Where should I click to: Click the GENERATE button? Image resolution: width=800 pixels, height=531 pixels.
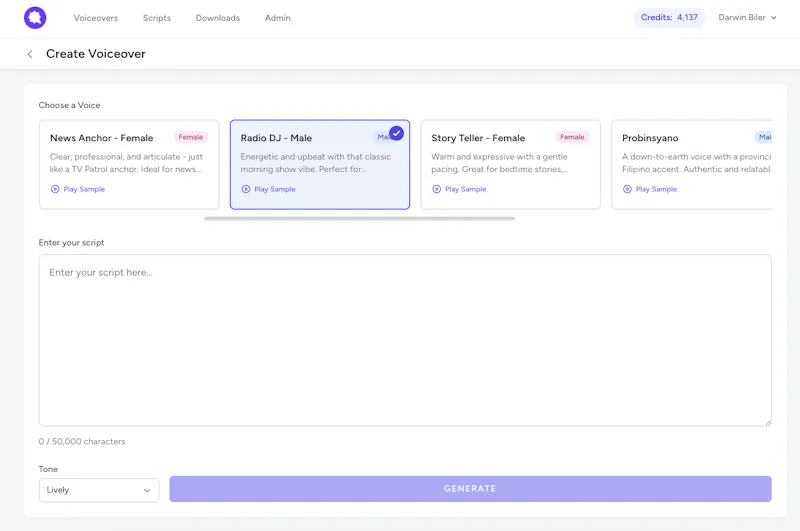point(470,489)
